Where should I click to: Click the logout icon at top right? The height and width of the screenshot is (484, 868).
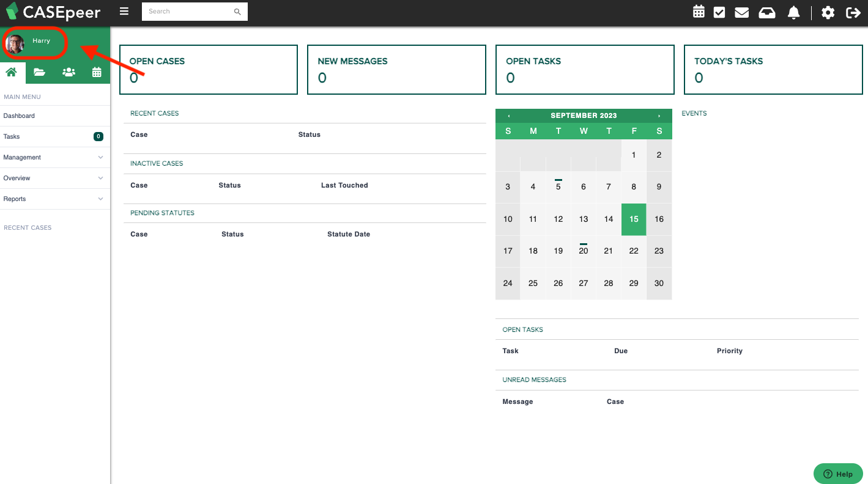[x=853, y=12]
